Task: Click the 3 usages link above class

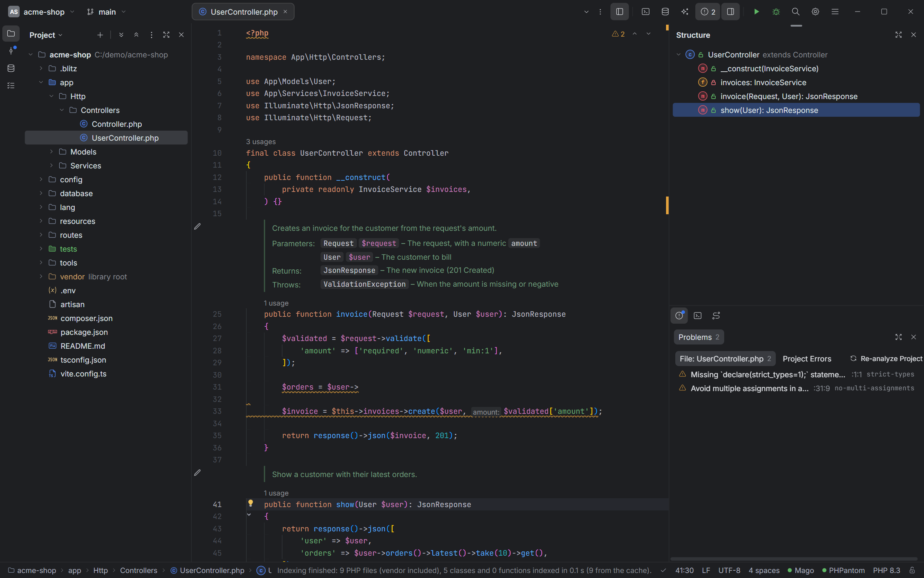Action: point(261,142)
